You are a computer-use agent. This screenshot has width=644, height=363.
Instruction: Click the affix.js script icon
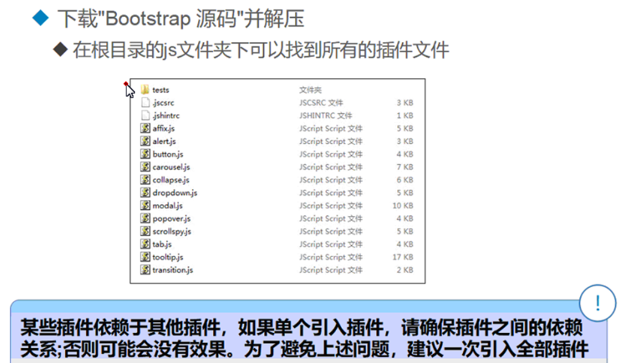[145, 128]
